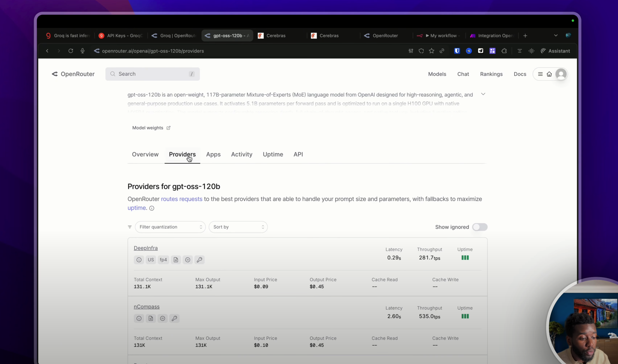Switch to the Overview tab

pyautogui.click(x=145, y=154)
